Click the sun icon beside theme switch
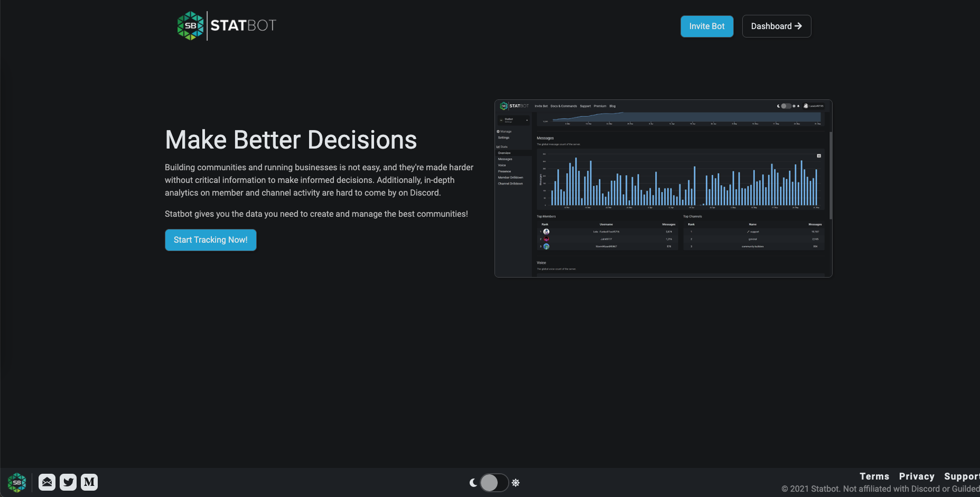The width and height of the screenshot is (980, 497). [516, 483]
